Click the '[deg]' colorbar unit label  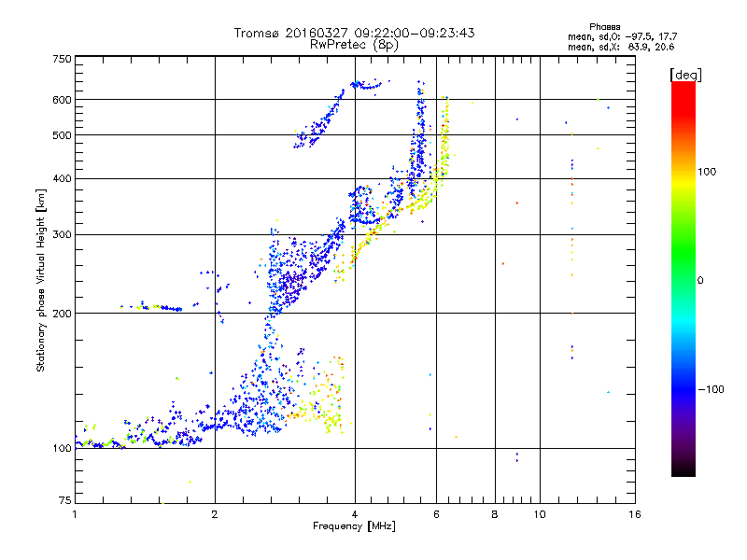pos(685,75)
